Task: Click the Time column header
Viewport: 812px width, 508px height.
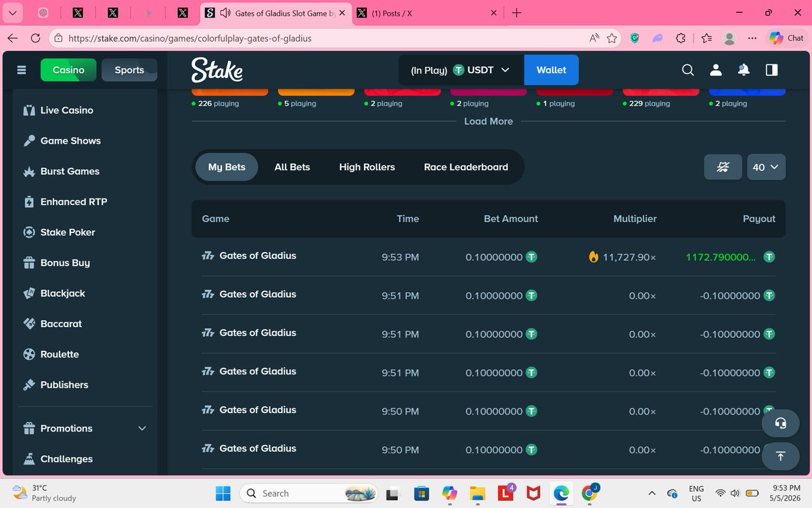Action: coord(408,219)
